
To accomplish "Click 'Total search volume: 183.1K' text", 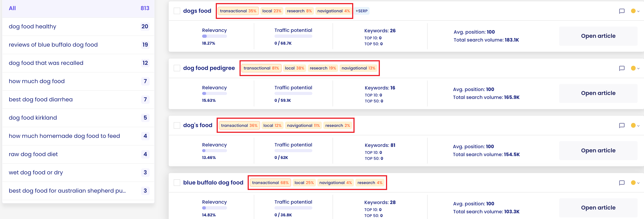I will (486, 40).
